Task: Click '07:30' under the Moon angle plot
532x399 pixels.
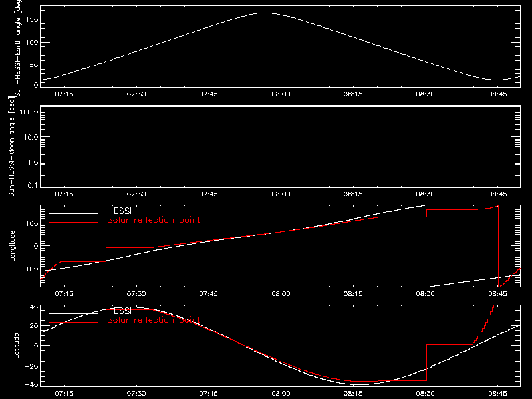Action: tap(136, 194)
